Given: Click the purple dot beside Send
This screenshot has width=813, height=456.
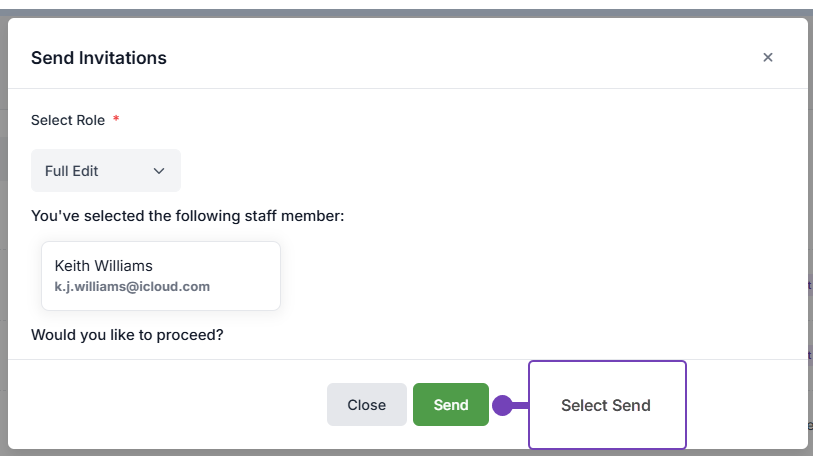Looking at the screenshot, I should 502,405.
